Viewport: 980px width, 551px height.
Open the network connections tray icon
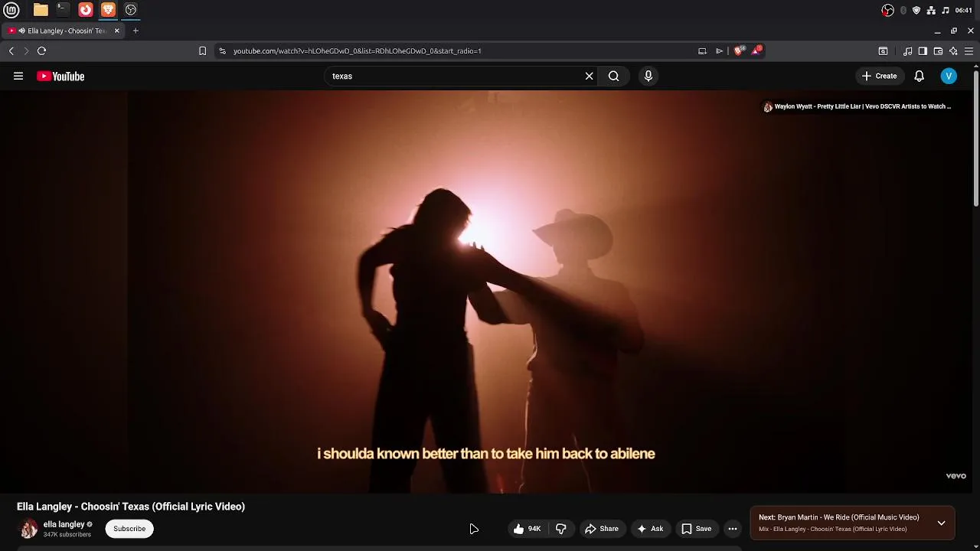[931, 10]
